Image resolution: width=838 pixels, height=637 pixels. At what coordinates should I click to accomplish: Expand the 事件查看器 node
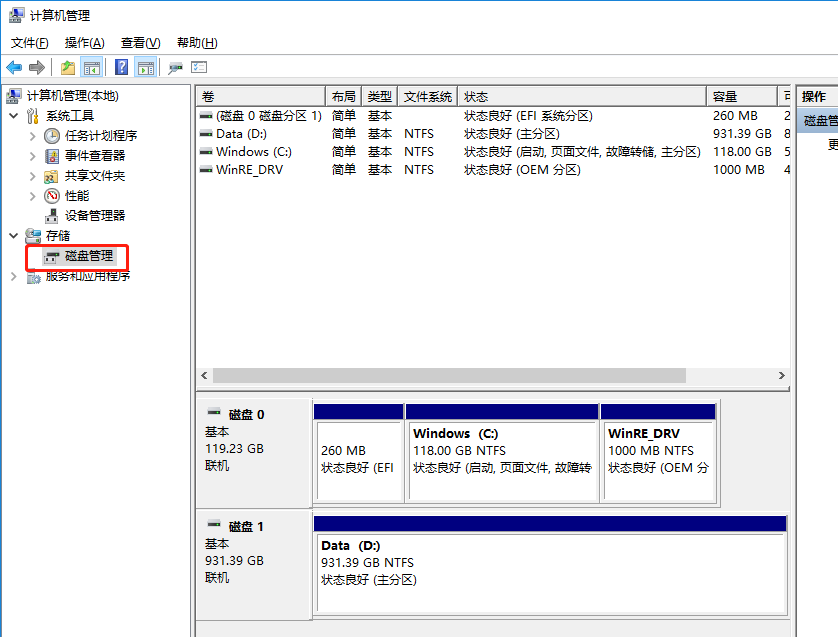tap(33, 156)
